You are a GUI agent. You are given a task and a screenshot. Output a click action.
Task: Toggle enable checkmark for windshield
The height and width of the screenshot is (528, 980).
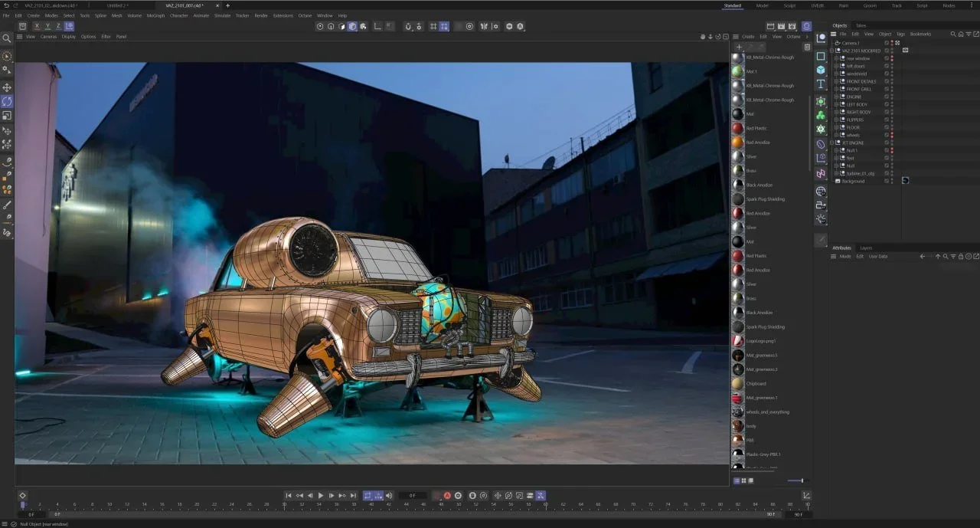pos(887,74)
